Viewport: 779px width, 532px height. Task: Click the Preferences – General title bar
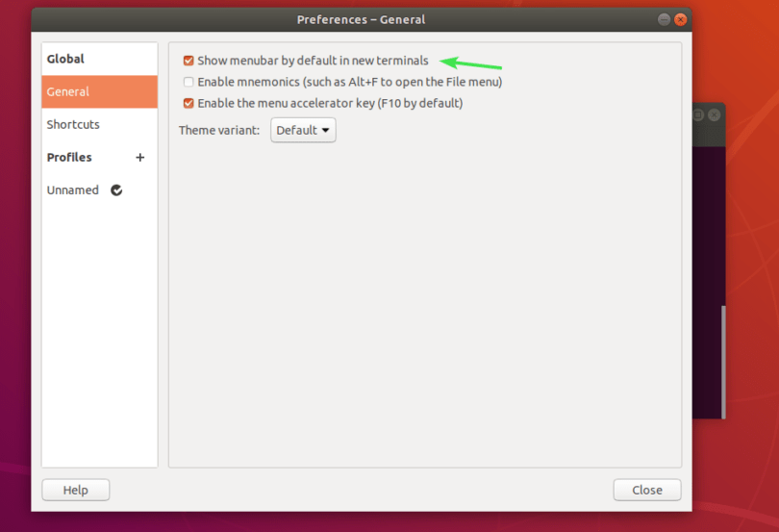click(x=362, y=19)
